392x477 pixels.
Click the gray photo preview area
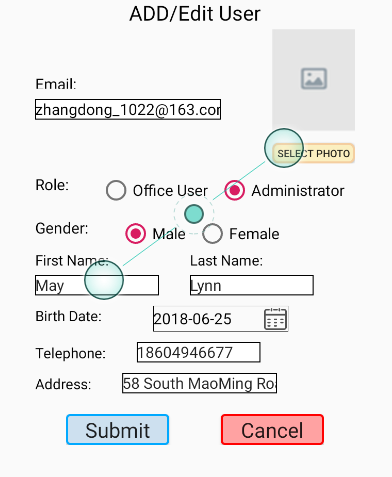[x=314, y=80]
